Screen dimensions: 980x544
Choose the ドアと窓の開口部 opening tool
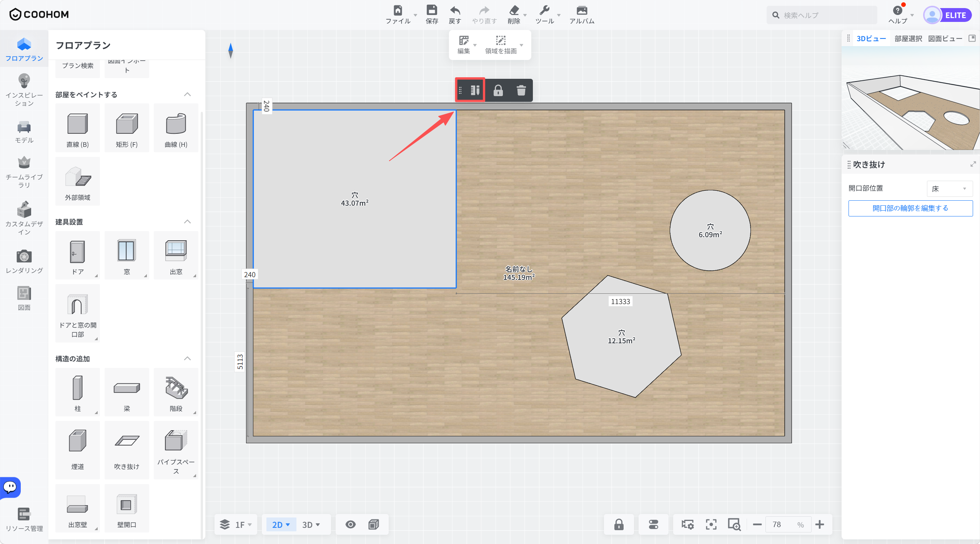78,313
